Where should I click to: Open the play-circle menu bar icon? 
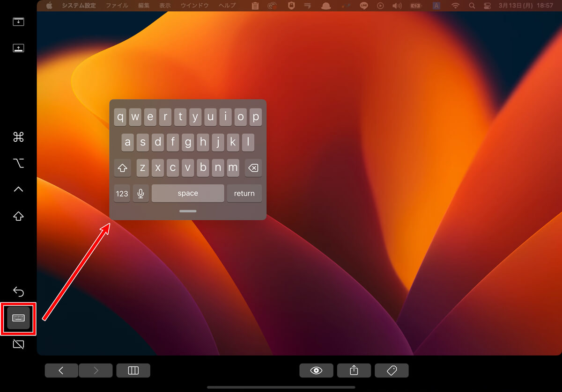(380, 6)
